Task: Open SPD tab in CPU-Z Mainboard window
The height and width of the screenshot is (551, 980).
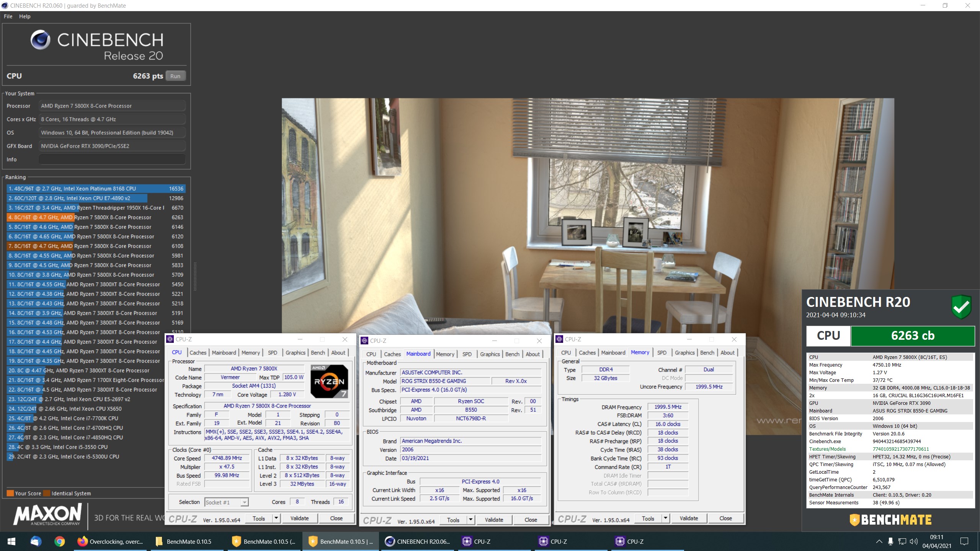Action: coord(467,354)
